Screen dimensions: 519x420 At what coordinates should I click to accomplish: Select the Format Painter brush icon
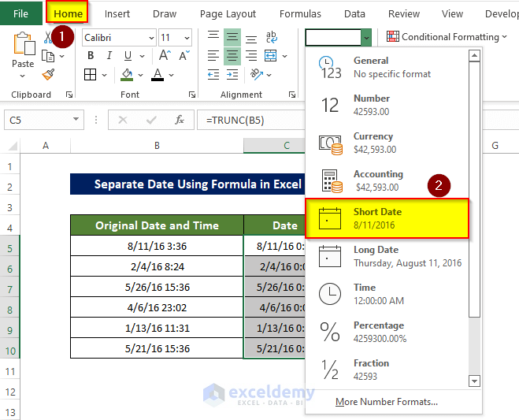point(48,74)
